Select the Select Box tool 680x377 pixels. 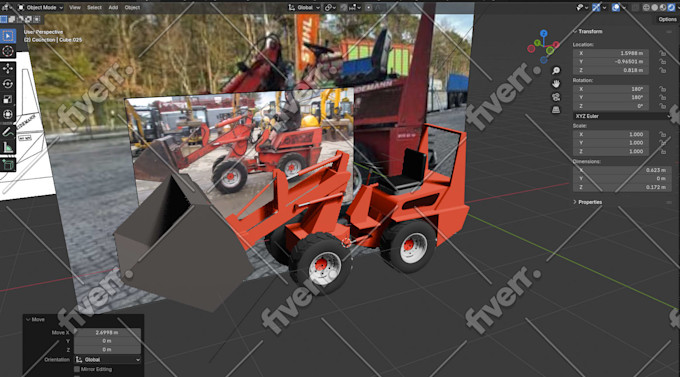click(x=8, y=36)
